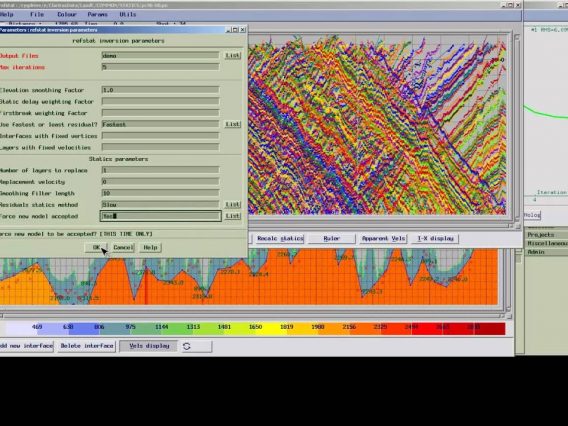Viewport: 568px width, 426px height.
Task: Click Delete interface button
Action: [x=87, y=346]
